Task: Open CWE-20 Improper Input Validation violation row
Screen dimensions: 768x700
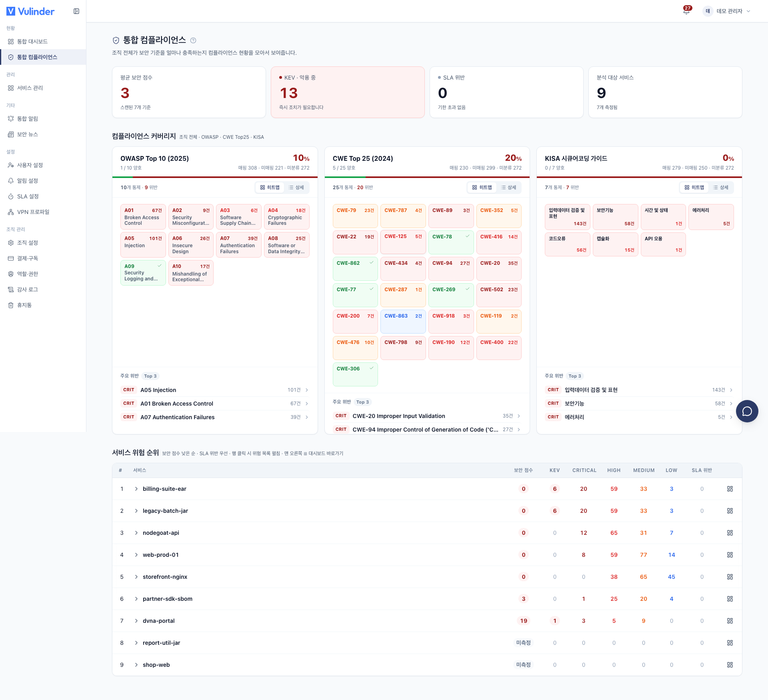Action: (427, 416)
